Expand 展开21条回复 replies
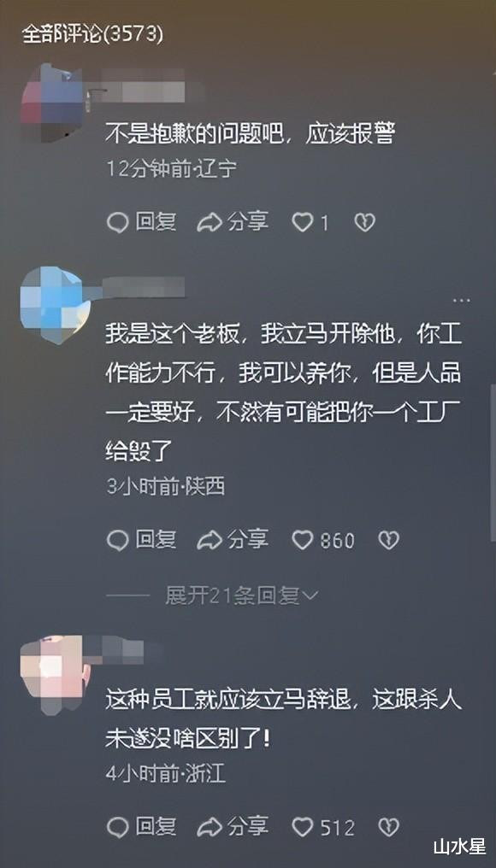This screenshot has width=496, height=868. click(242, 595)
